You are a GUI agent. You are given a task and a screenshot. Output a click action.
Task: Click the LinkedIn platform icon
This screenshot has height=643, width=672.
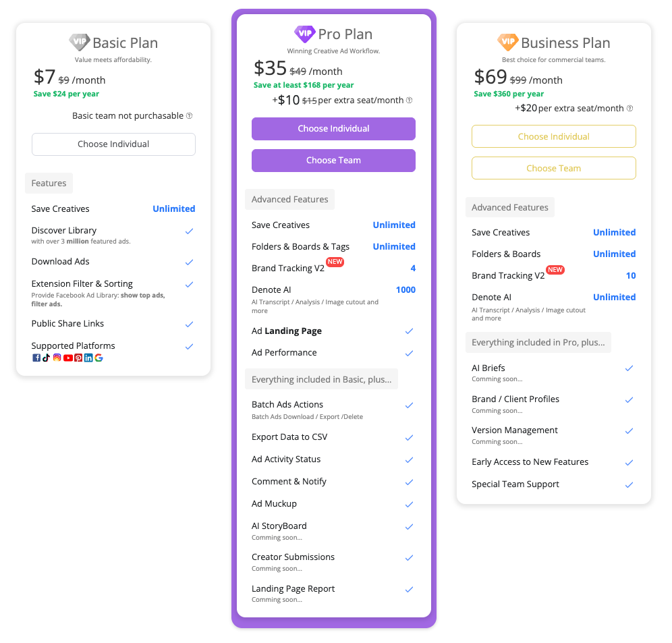pos(88,358)
